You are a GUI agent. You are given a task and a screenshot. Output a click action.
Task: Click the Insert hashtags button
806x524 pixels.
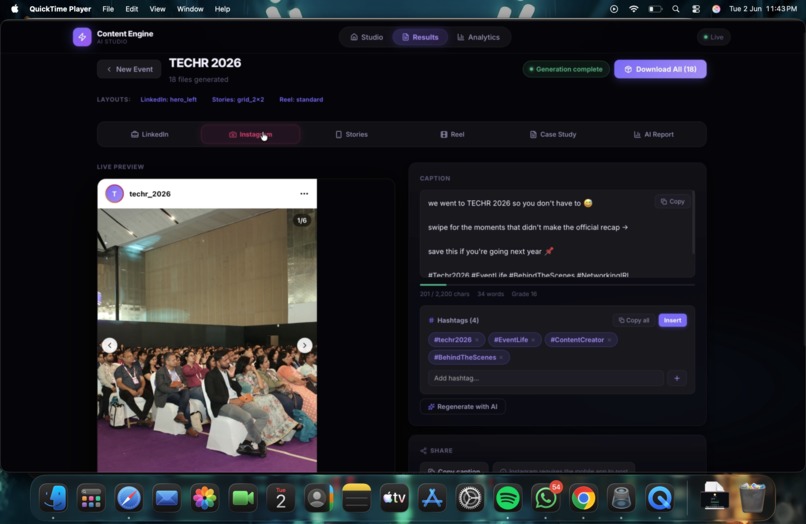click(x=672, y=320)
